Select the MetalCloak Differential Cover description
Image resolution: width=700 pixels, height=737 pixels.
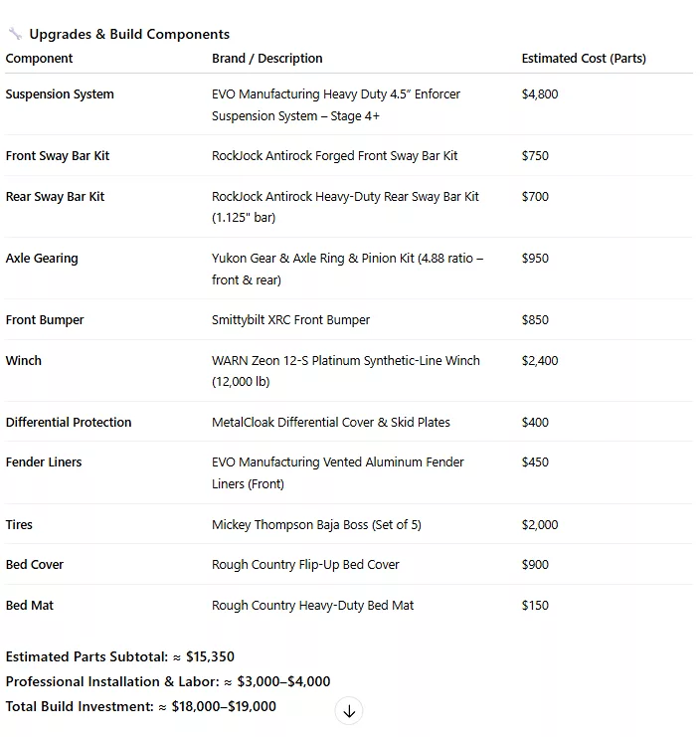(x=330, y=423)
